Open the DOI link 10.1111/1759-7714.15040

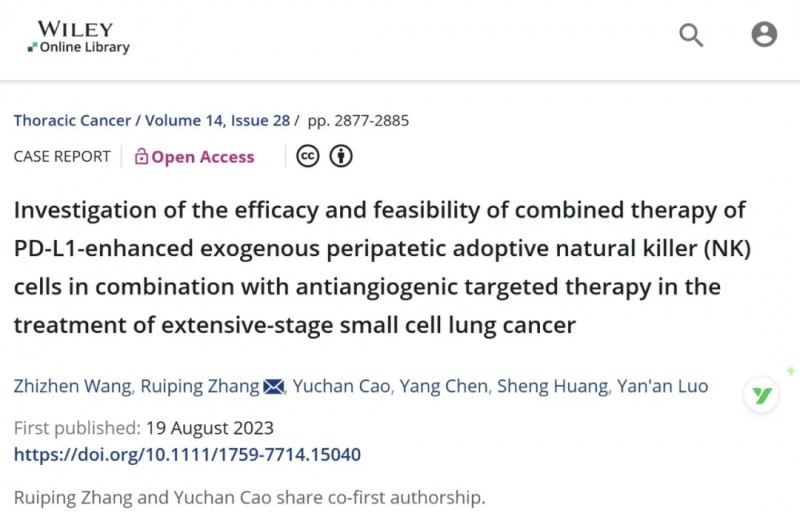[187, 455]
